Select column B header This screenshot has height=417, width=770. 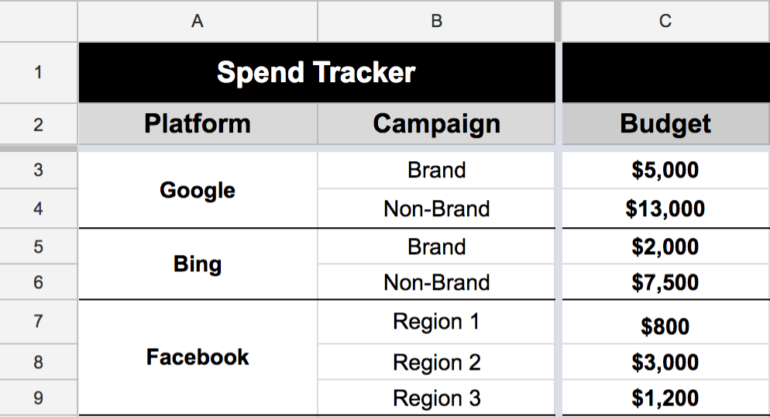click(x=436, y=21)
